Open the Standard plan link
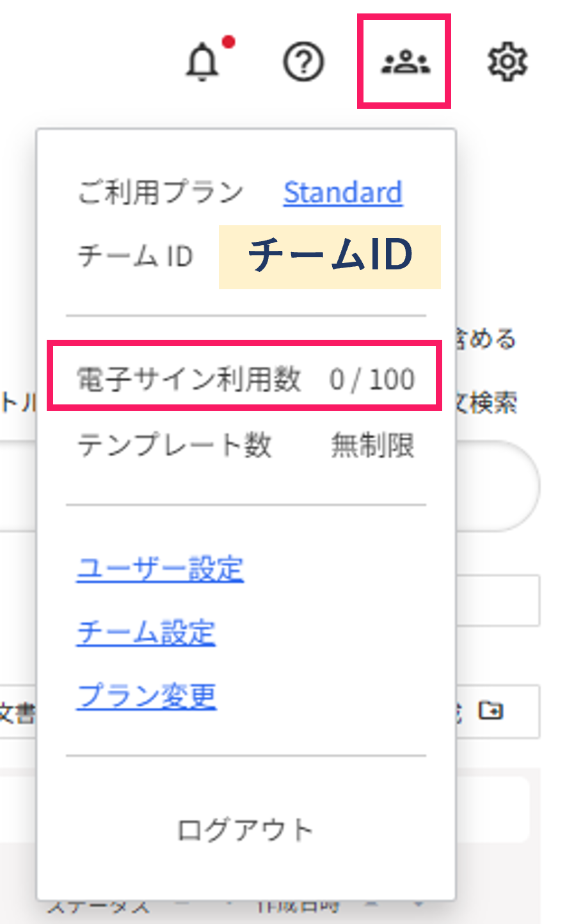 click(343, 193)
